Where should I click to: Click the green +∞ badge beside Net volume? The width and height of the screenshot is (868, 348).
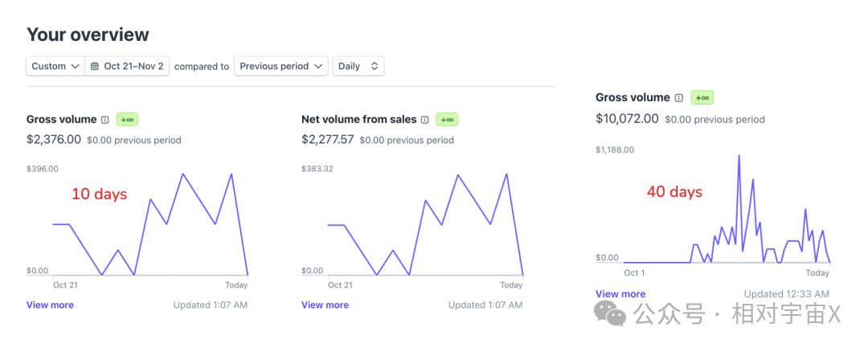coord(447,120)
